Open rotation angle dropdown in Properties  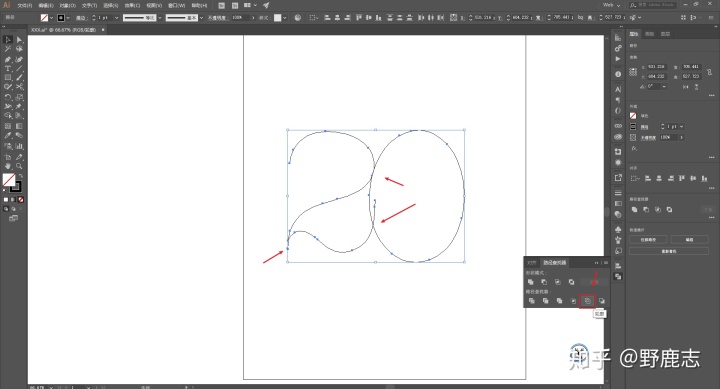[x=664, y=86]
